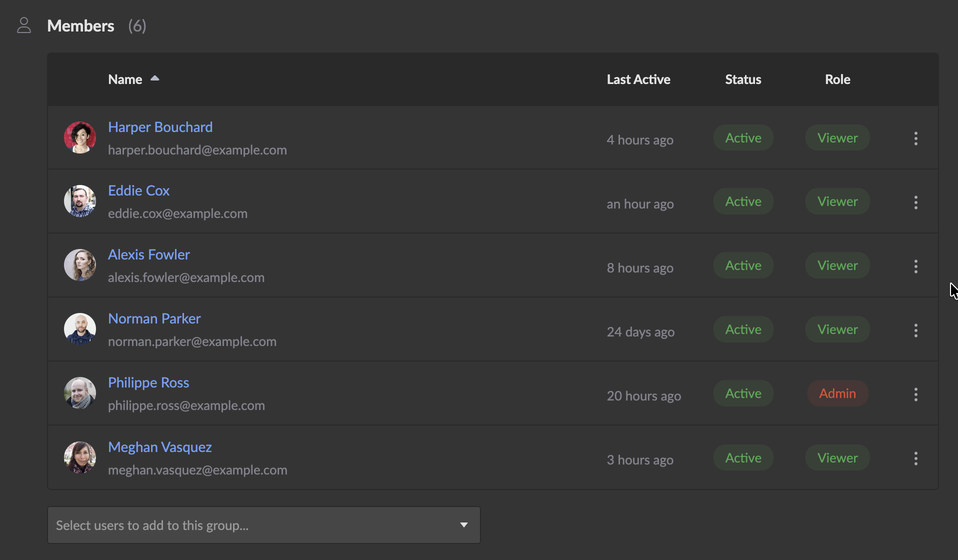Sort members by Role column header
This screenshot has width=958, height=560.
[837, 79]
